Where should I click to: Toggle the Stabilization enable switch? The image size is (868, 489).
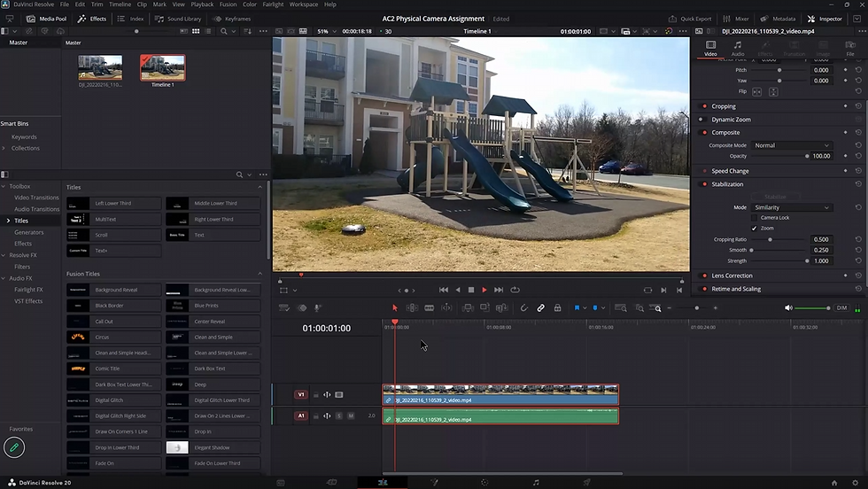[704, 184]
